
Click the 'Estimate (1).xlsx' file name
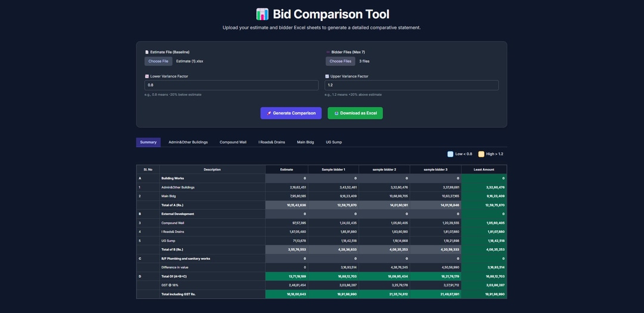pyautogui.click(x=190, y=61)
